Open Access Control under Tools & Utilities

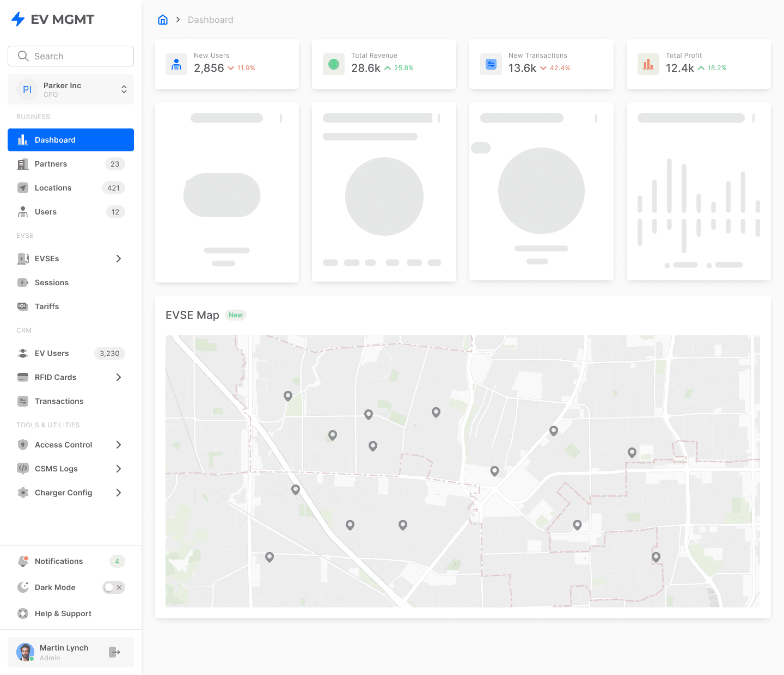pos(63,445)
